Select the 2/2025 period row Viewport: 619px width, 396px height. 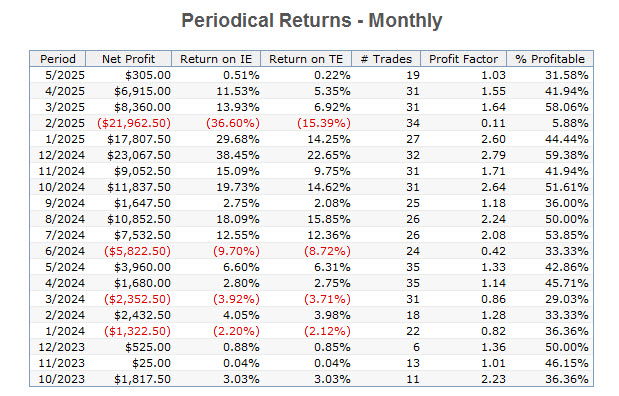(311, 123)
